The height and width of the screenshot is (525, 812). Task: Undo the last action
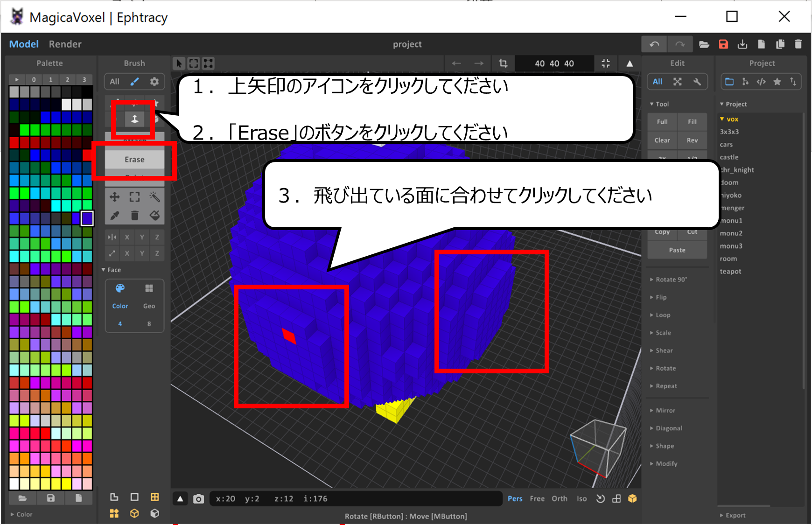[654, 44]
